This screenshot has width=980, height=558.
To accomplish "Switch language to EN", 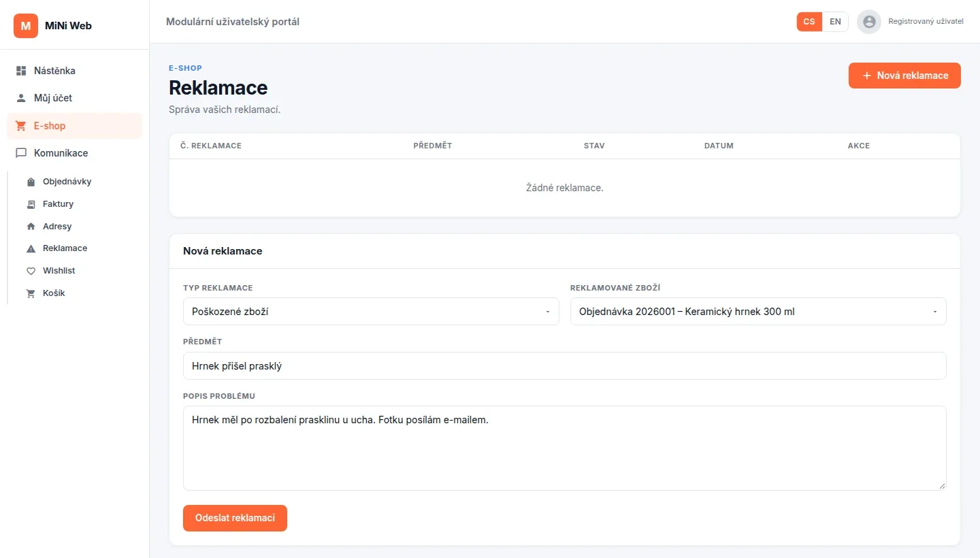I will pyautogui.click(x=835, y=22).
